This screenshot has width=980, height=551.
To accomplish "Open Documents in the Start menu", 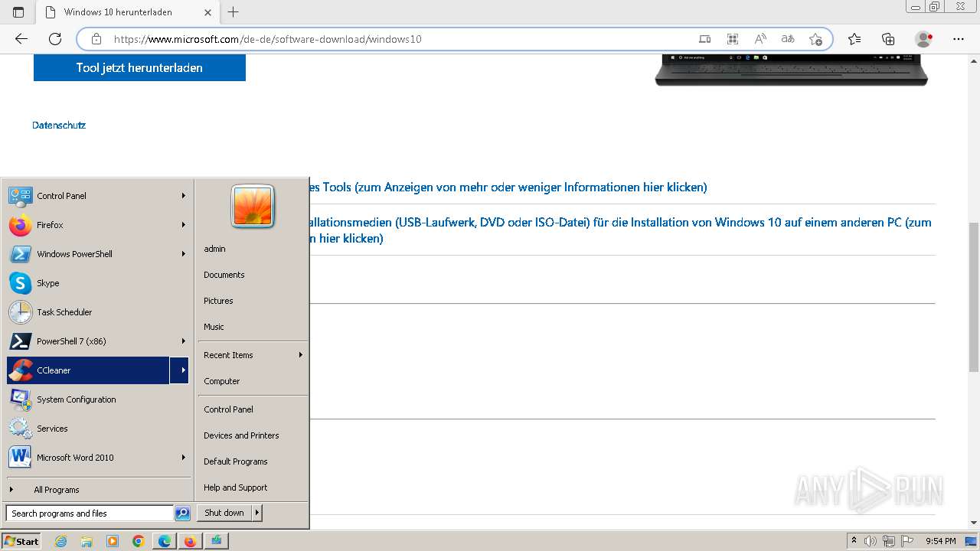I will (x=253, y=275).
